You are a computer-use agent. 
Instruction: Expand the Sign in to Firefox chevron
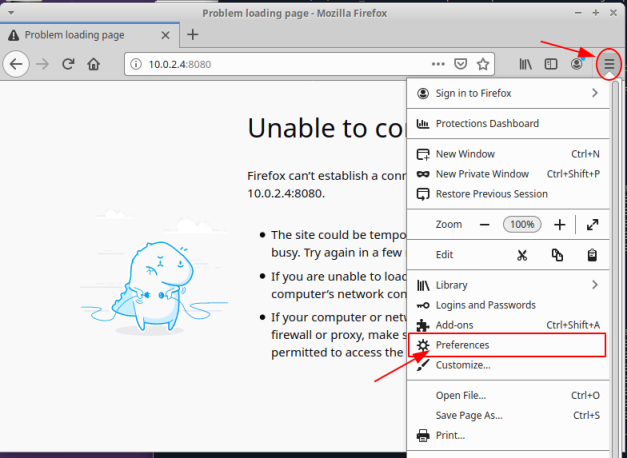coord(595,93)
